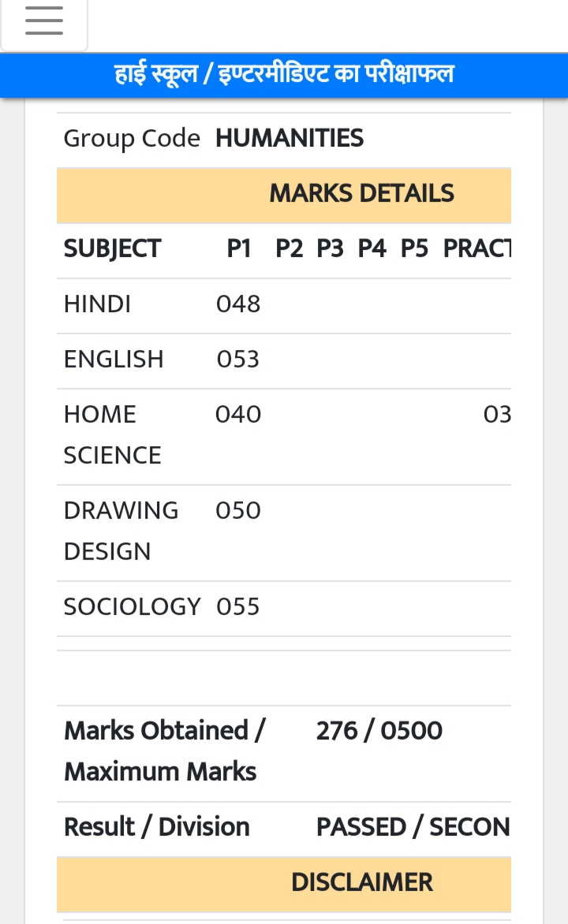Select the HOME SCIENCE subject cell
Viewport: 568px width, 924px height.
pos(112,435)
